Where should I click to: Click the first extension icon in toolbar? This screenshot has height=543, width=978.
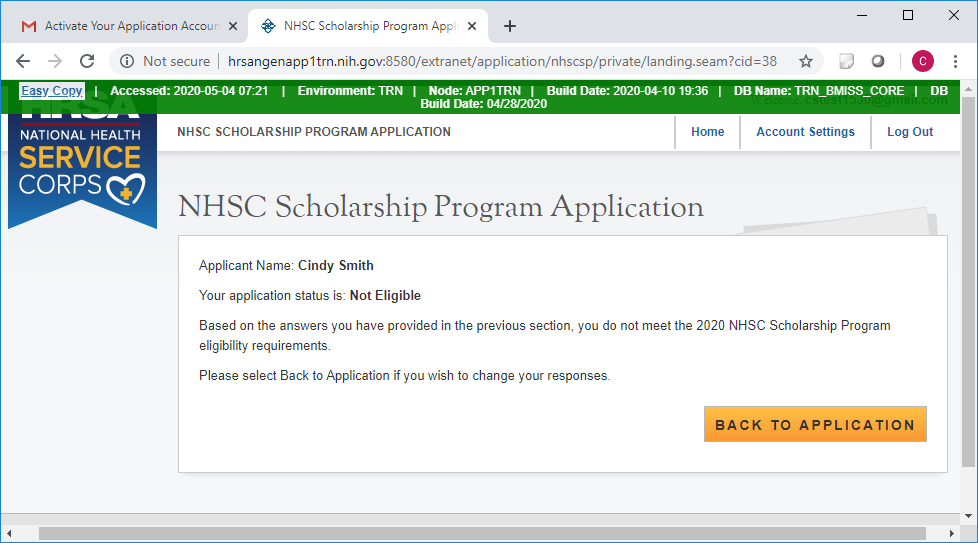click(846, 61)
